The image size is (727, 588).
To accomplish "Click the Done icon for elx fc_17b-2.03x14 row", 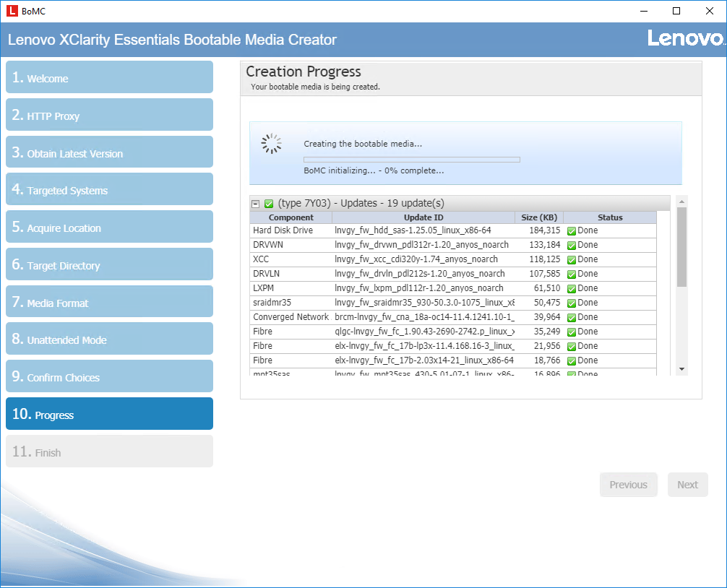I will [x=572, y=360].
